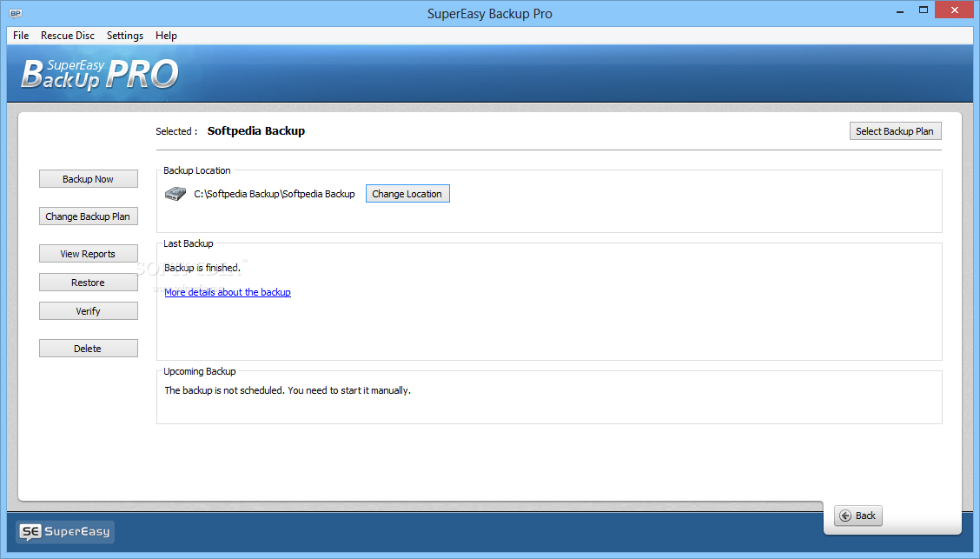Viewport: 980px width, 559px height.
Task: Open More details about the backup link
Action: coord(228,292)
